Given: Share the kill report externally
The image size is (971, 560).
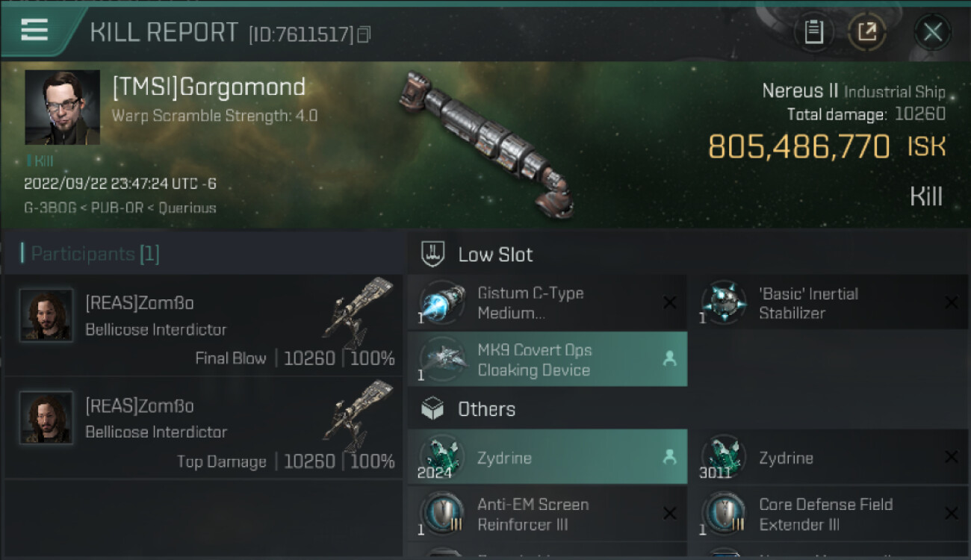Looking at the screenshot, I should [x=866, y=32].
